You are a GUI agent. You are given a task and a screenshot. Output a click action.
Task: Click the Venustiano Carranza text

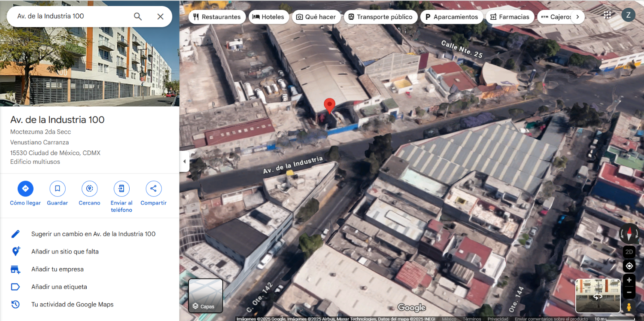pos(39,142)
